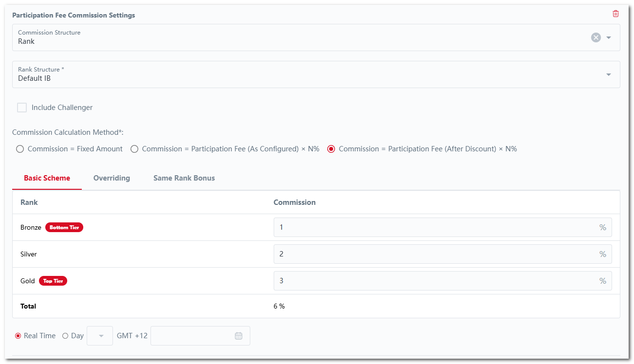Screen dimensions: 634x364
Task: Select Commission = Fixed Amount option
Action: pos(20,149)
